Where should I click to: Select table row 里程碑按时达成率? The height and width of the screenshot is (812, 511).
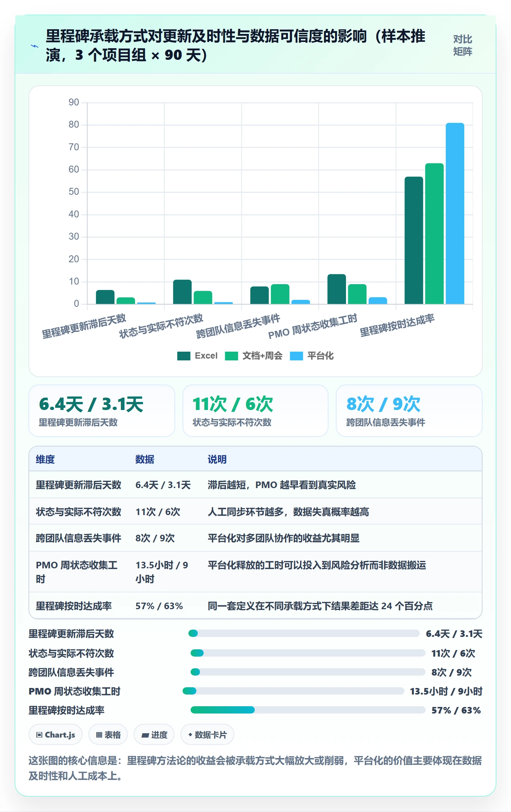coord(255,606)
